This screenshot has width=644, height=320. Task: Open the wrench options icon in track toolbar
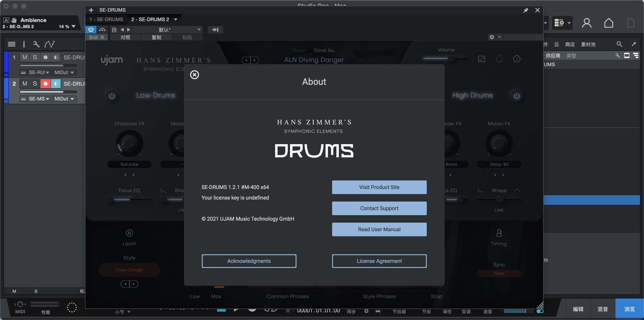[x=36, y=44]
